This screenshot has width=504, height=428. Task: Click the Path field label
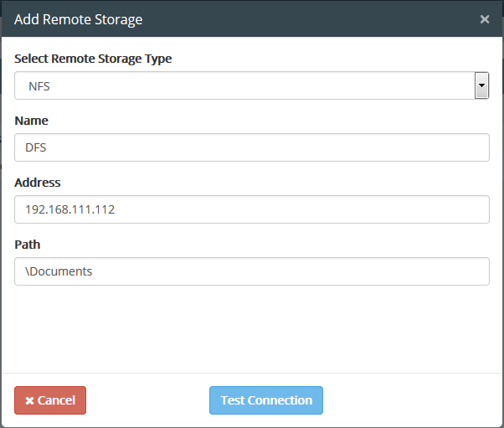(28, 245)
